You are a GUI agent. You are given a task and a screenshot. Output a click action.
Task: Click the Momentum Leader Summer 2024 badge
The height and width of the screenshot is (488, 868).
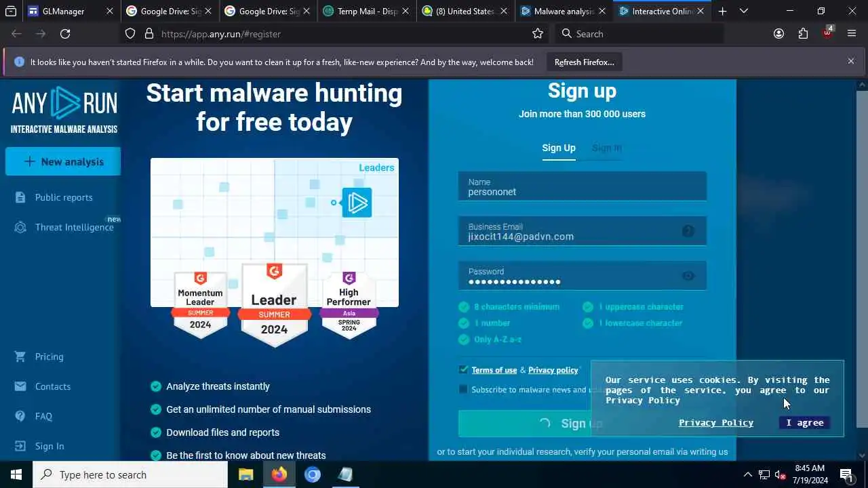click(200, 304)
